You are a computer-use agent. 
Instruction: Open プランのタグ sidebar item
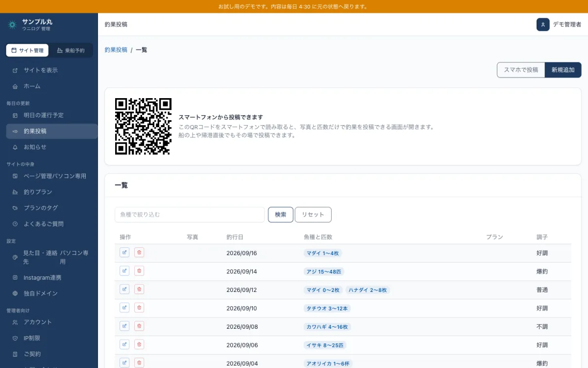click(52, 208)
